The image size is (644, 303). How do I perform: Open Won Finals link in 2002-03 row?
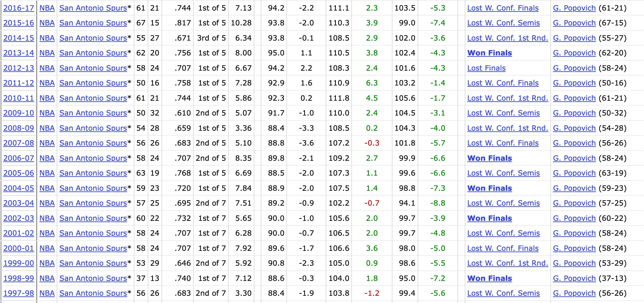click(x=489, y=218)
